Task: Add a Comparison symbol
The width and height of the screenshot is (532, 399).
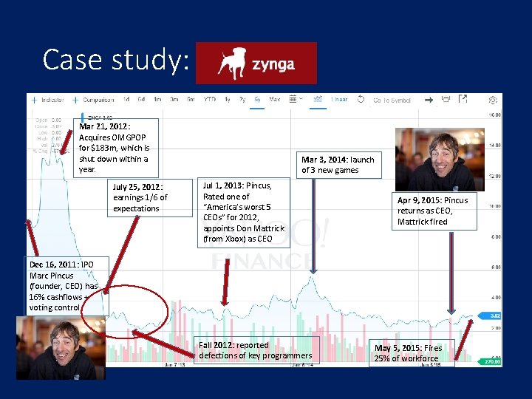Action: click(98, 100)
